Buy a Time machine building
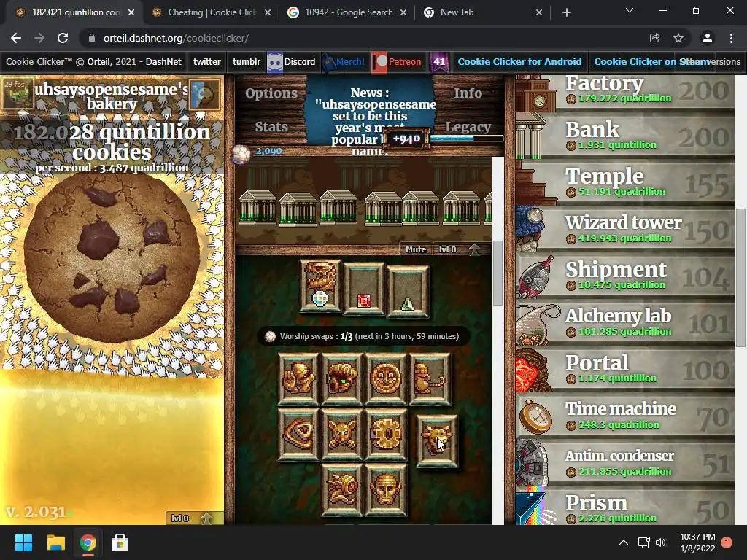 625,416
